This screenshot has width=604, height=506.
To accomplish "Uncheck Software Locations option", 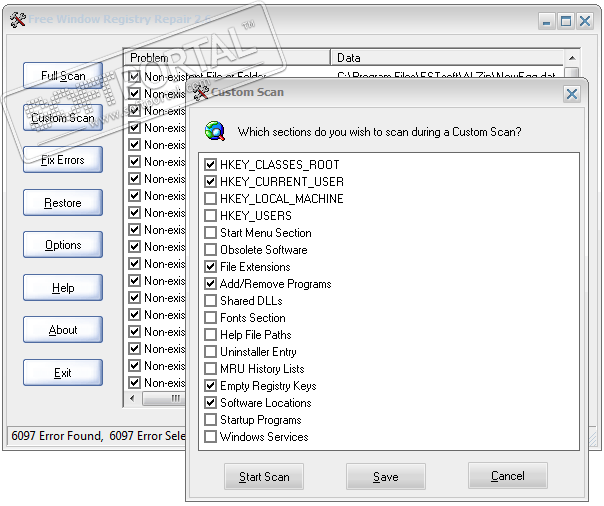I will coord(210,403).
